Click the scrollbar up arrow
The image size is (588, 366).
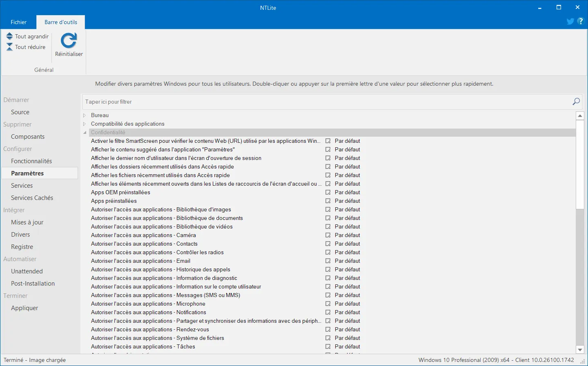pos(580,116)
